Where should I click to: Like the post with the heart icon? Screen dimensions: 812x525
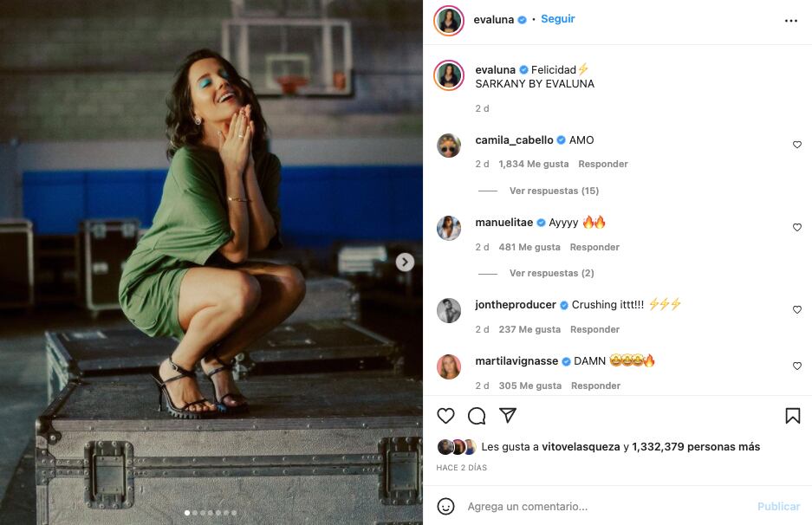(x=445, y=416)
